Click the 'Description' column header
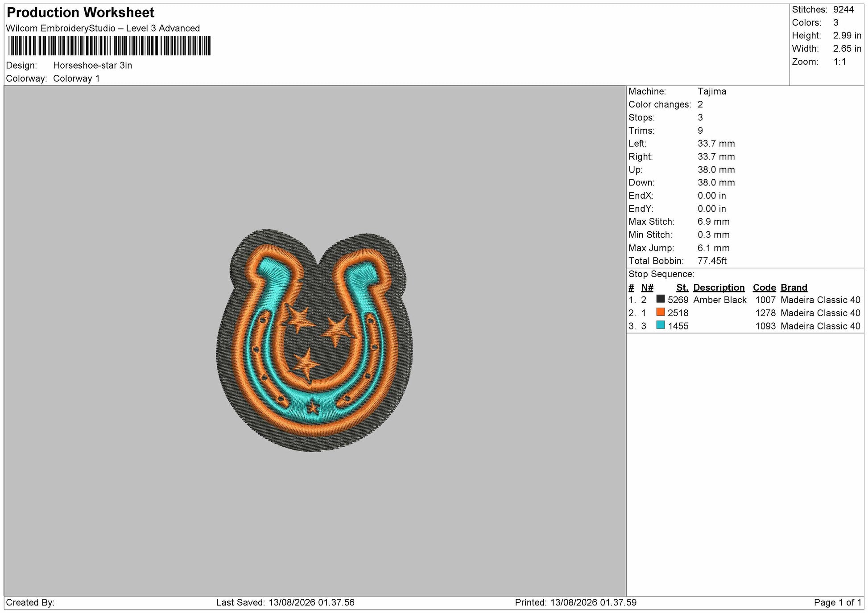Viewport: 868px width, 613px height. coord(719,288)
